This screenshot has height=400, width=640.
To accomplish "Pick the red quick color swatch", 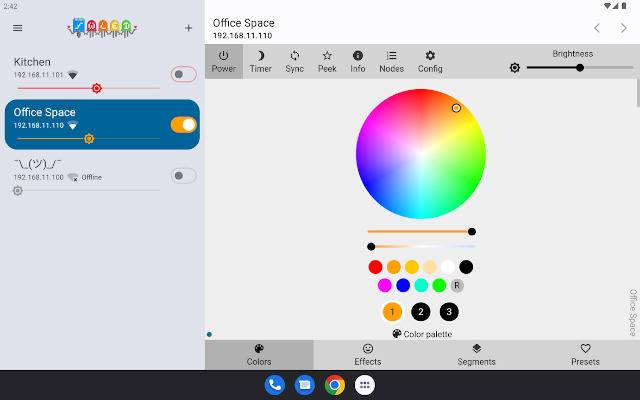I will click(375, 267).
